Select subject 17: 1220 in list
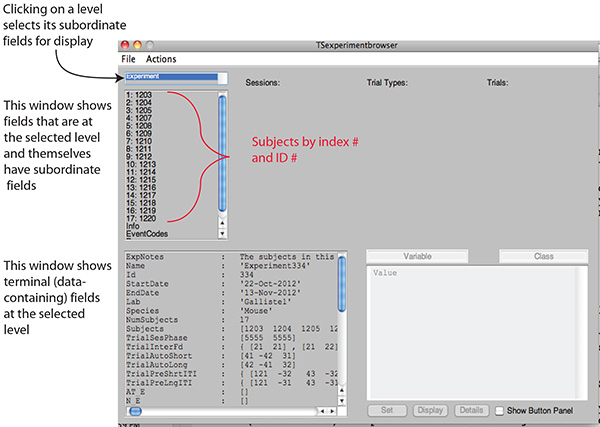The image size is (600, 427). tap(142, 217)
